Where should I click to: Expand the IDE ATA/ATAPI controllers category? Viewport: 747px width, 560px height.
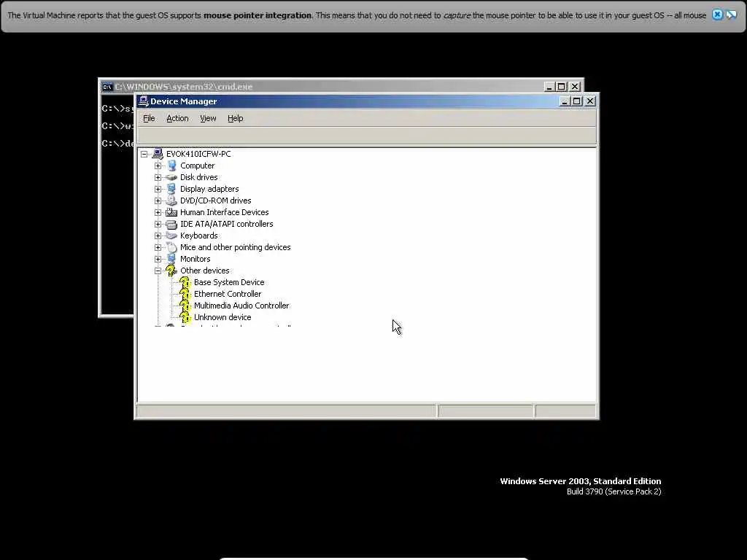[158, 224]
